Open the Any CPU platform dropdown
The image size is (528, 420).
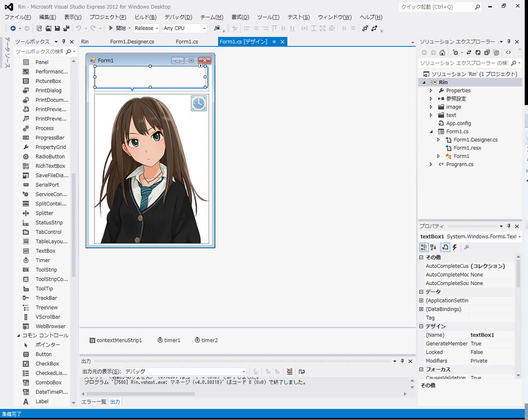coord(185,28)
